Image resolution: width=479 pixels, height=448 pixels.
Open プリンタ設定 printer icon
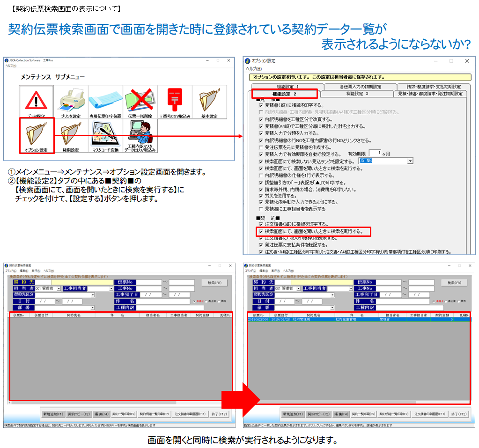pos(71,102)
